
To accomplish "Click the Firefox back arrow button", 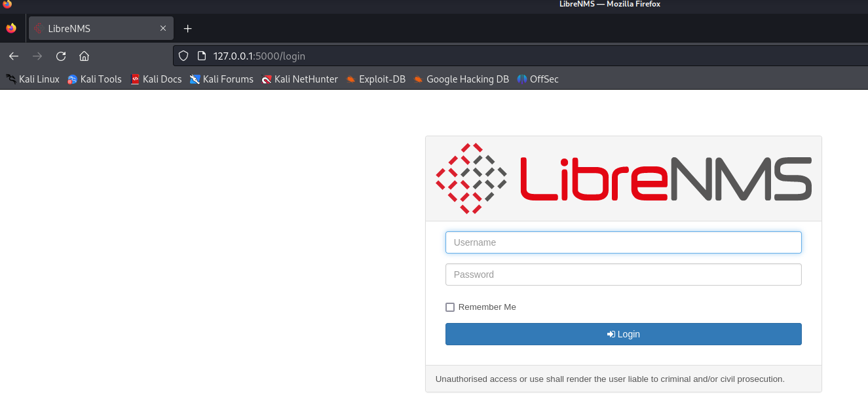I will (x=14, y=56).
